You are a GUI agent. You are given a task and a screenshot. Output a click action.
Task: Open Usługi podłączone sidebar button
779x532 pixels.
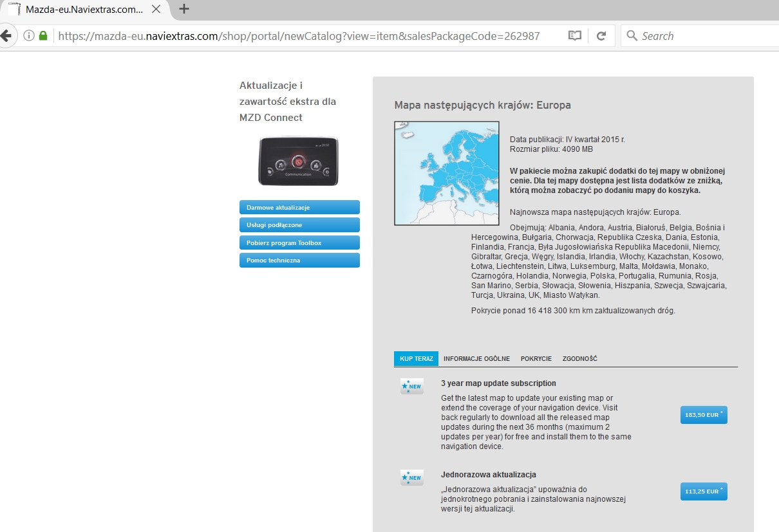click(299, 225)
